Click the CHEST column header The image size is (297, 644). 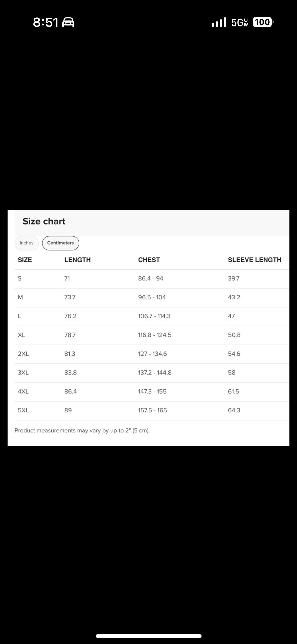149,260
